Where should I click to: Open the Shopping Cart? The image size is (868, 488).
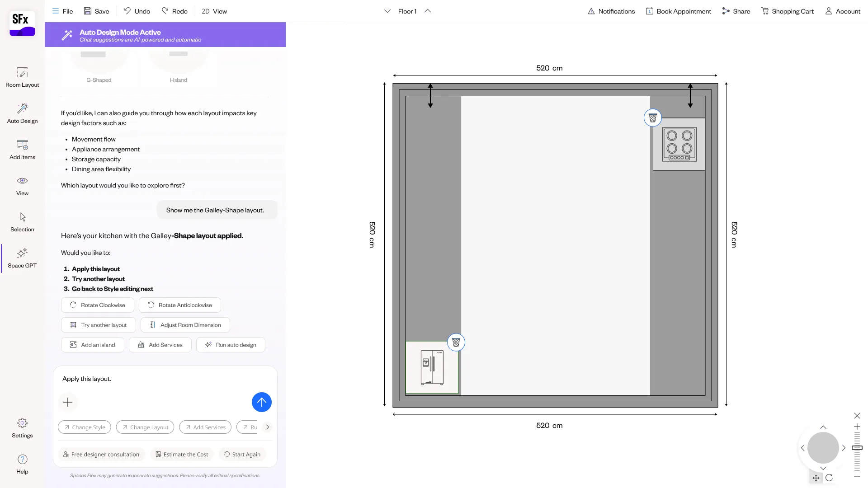point(788,11)
